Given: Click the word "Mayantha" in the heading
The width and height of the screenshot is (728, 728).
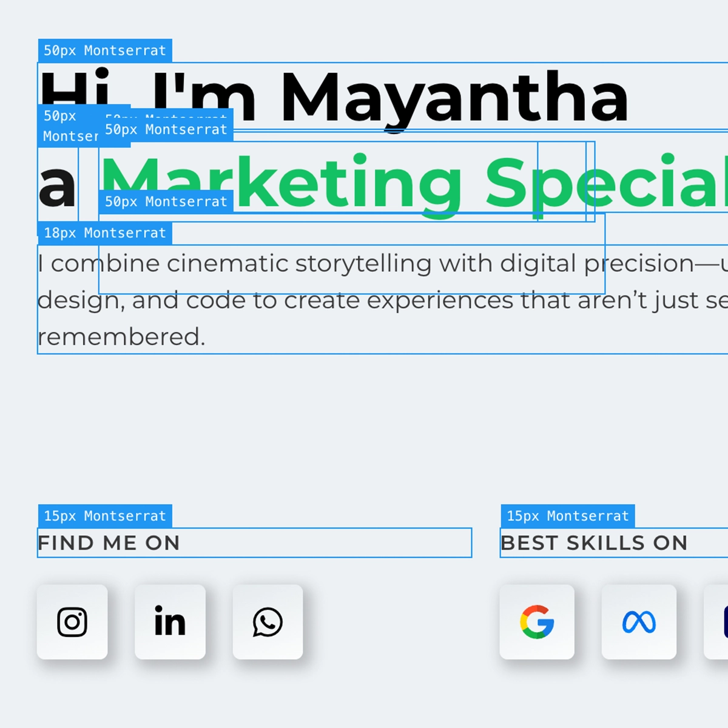Looking at the screenshot, I should [x=455, y=97].
